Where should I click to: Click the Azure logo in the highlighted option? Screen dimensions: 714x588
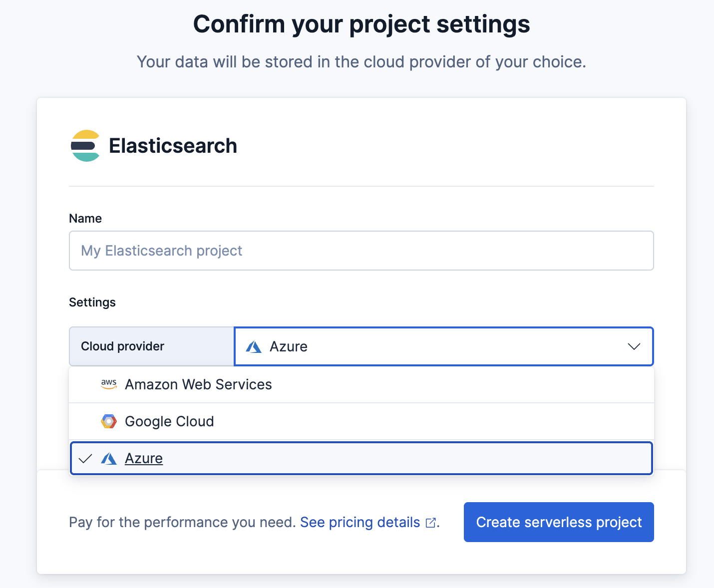[x=109, y=458]
